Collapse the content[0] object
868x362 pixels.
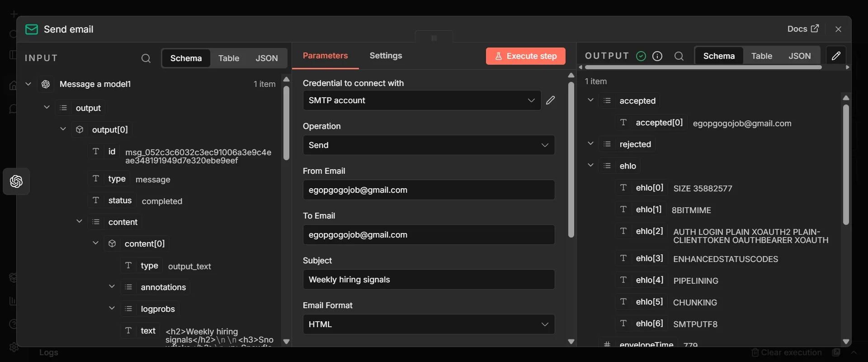pos(95,243)
